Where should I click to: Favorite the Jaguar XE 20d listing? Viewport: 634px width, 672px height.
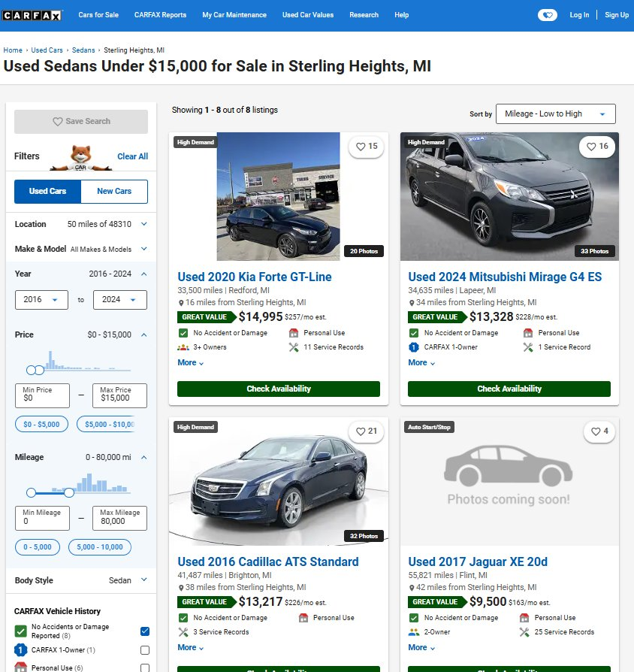pyautogui.click(x=599, y=431)
